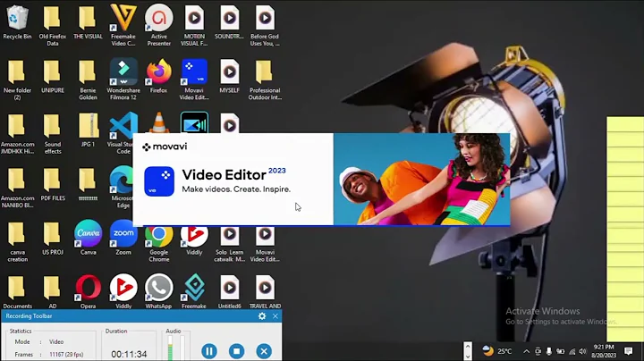This screenshot has height=361, width=644.
Task: Open Google Chrome shortcut
Action: [158, 244]
